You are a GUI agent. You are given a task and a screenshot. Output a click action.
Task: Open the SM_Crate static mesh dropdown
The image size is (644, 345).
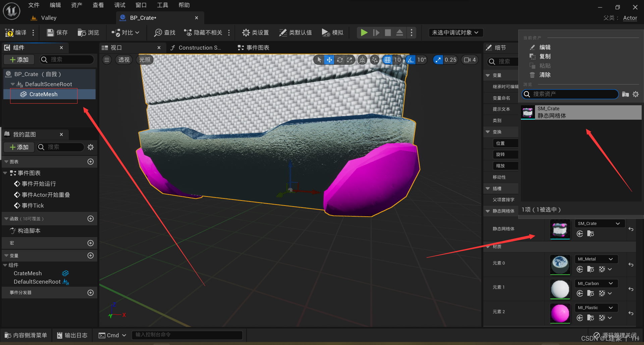600,224
